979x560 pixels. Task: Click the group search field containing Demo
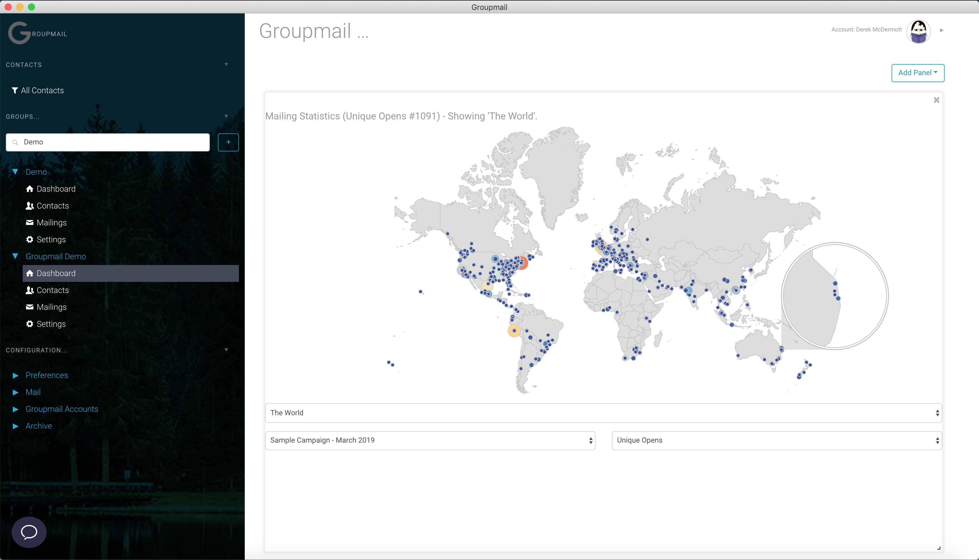[108, 142]
